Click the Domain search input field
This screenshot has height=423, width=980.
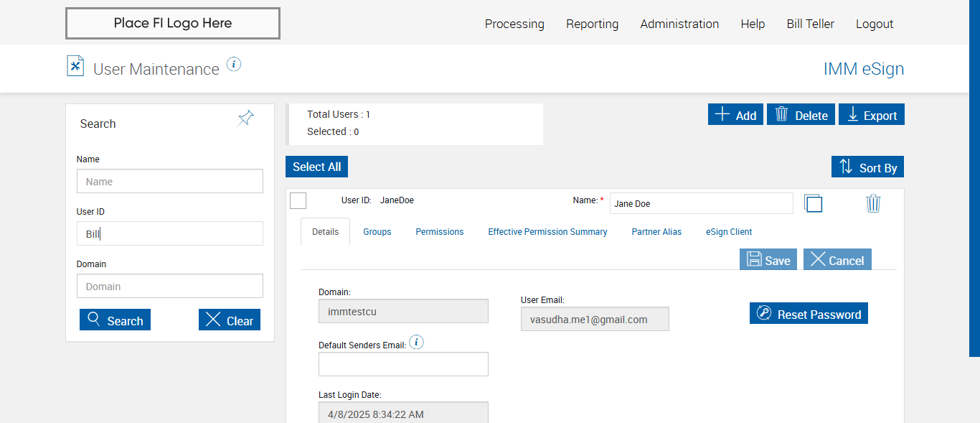pyautogui.click(x=170, y=287)
